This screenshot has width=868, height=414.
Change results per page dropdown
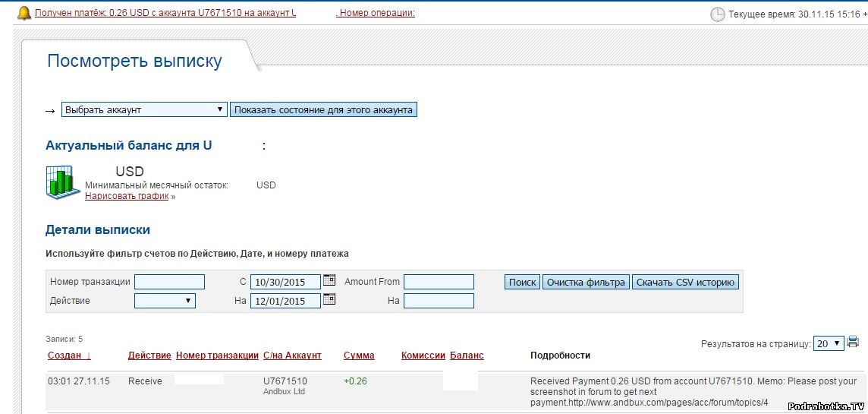[828, 343]
